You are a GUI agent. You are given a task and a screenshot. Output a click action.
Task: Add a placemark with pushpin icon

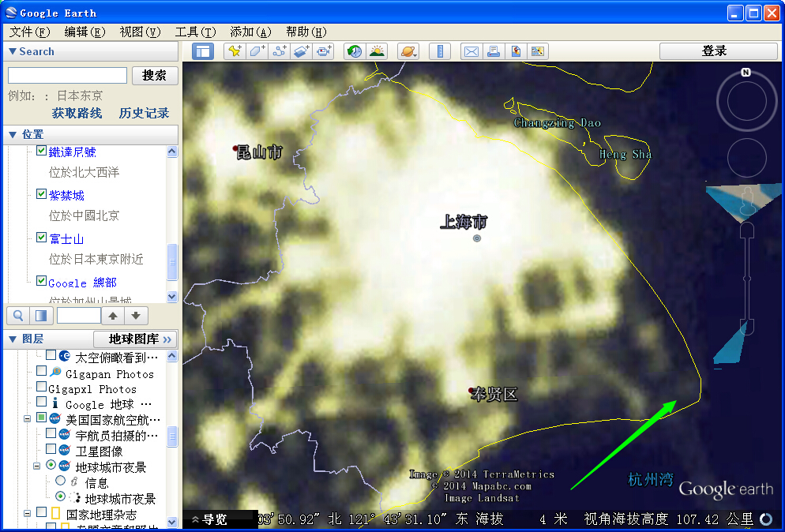[234, 51]
